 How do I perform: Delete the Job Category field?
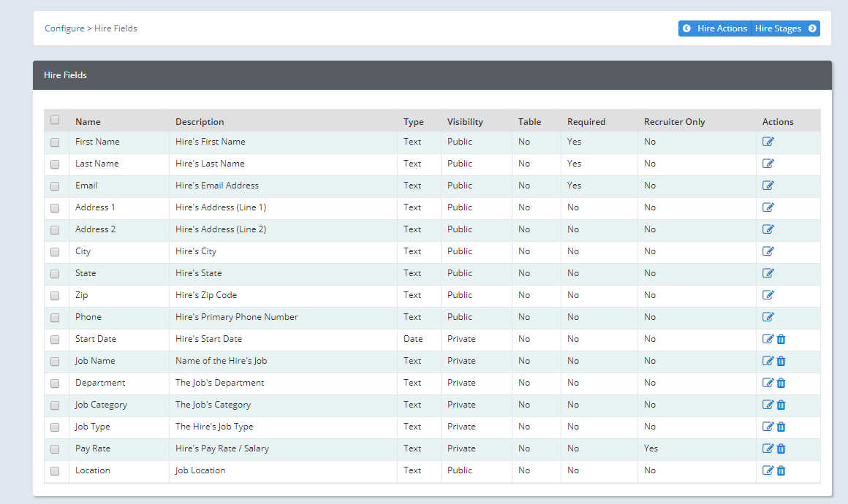coord(781,405)
